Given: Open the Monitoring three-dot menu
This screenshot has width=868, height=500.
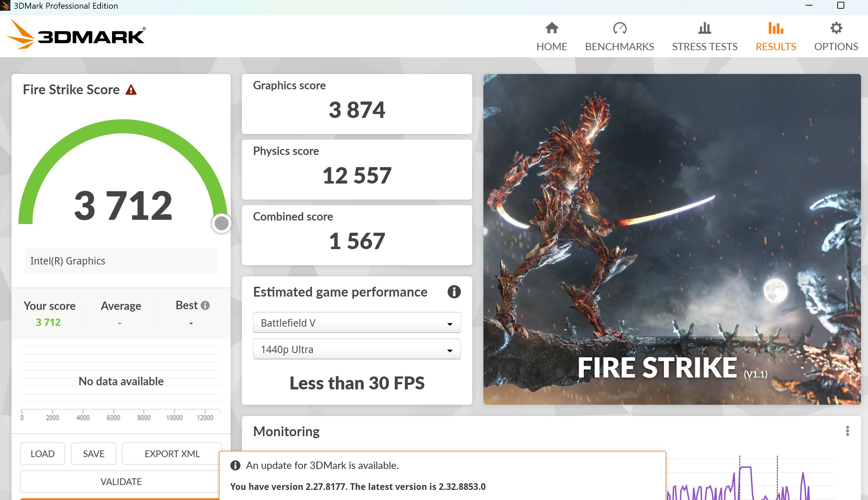Looking at the screenshot, I should point(847,431).
